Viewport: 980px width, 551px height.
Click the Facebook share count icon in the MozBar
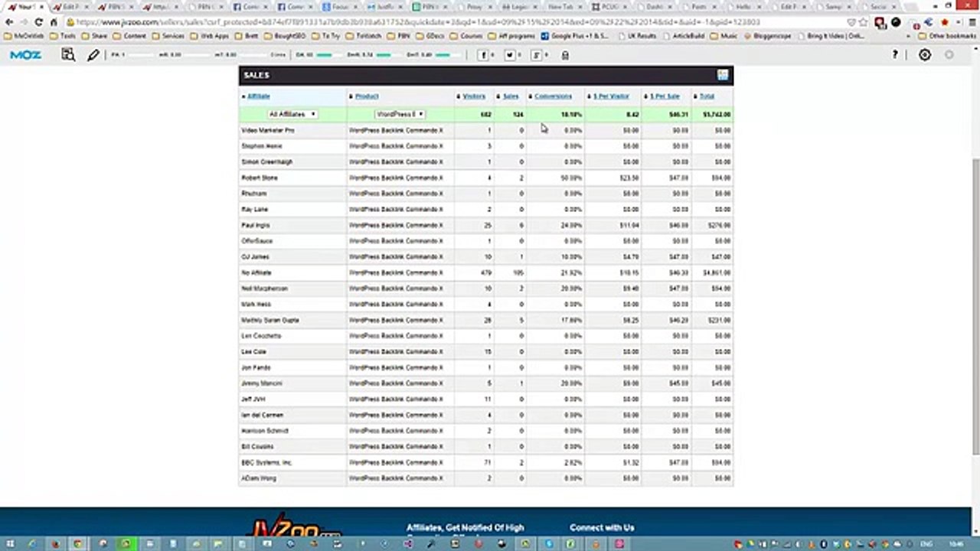tap(483, 55)
